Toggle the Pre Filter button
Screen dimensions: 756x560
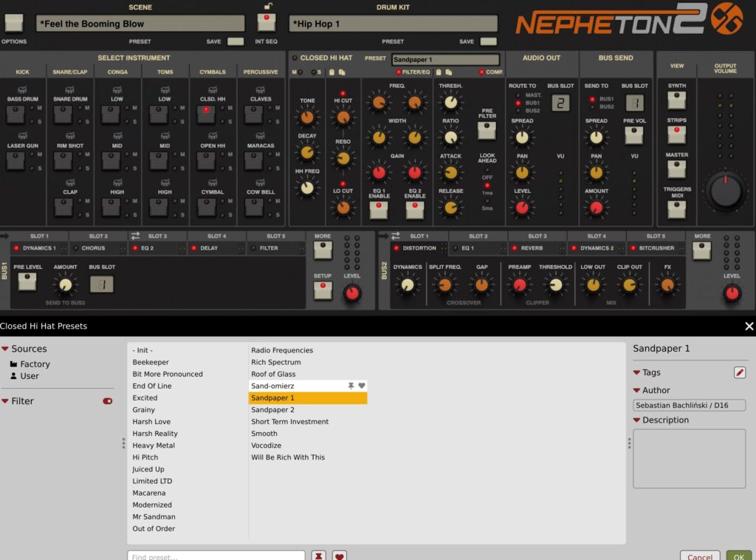click(487, 131)
